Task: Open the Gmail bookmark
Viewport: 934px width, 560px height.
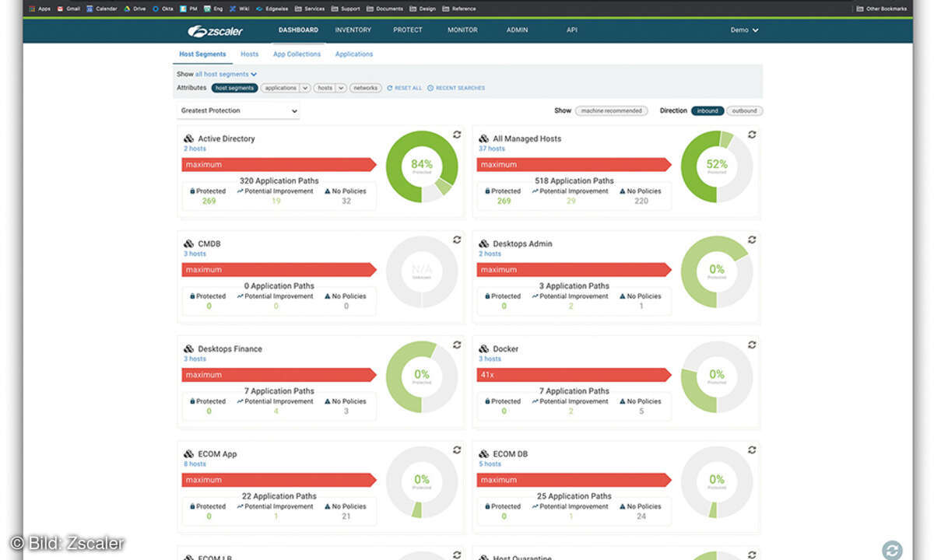Action: [x=68, y=9]
